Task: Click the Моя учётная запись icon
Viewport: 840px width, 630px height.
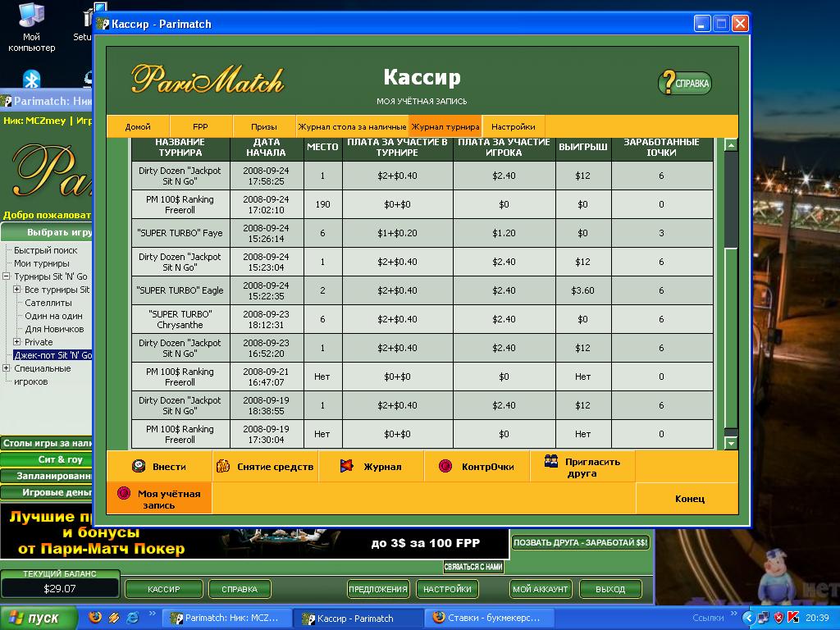Action: pos(124,494)
